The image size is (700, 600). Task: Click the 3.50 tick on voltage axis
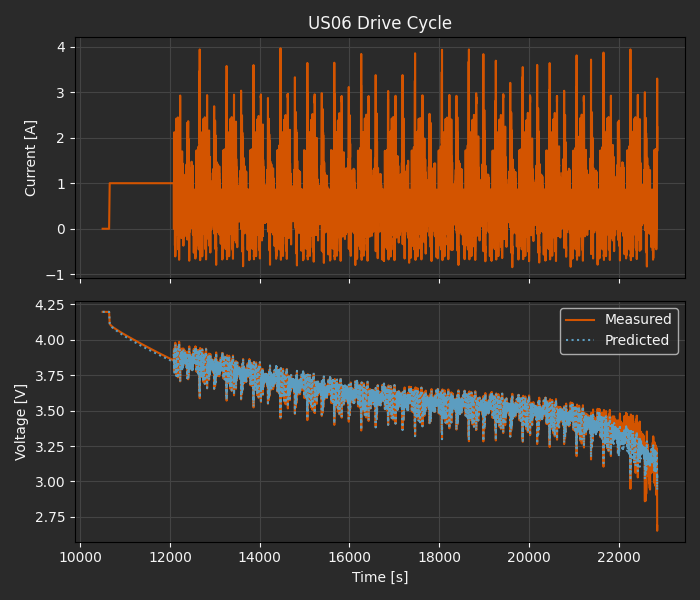coord(49,411)
